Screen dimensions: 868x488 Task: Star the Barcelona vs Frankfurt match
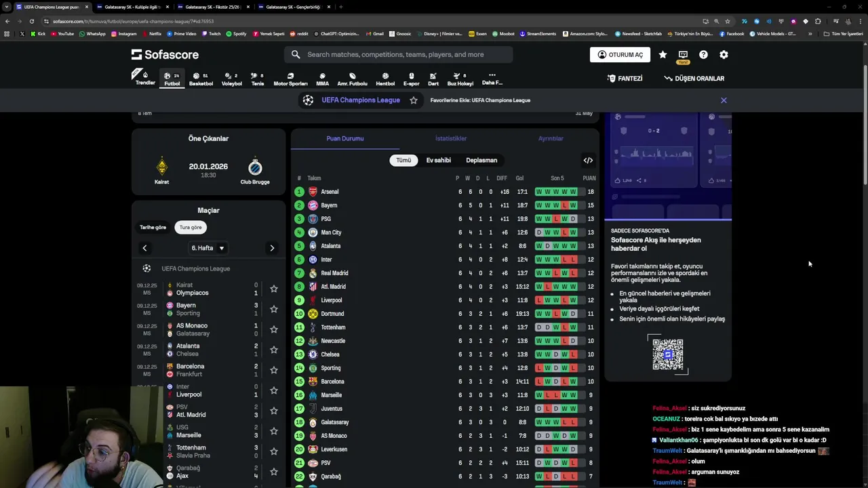point(273,370)
